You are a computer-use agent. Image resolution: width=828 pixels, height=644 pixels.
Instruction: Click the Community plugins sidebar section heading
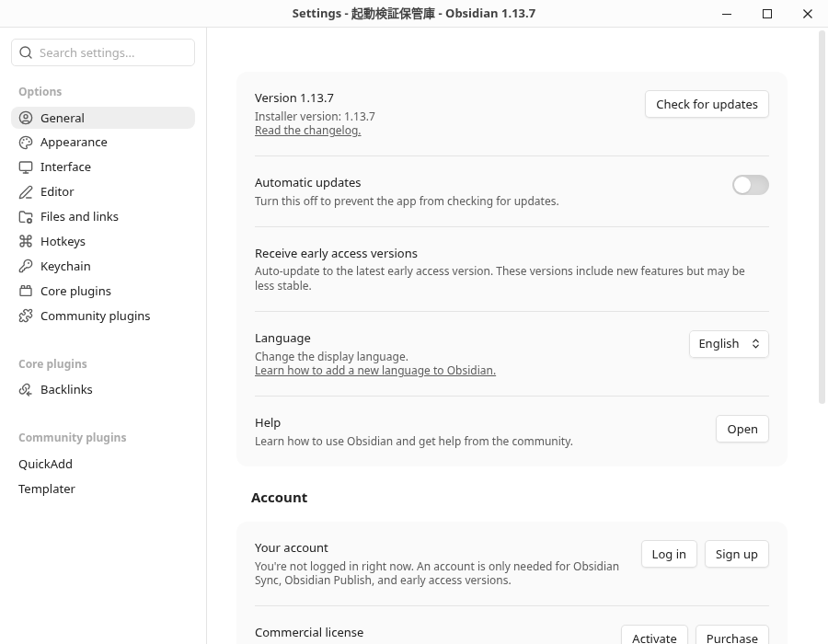[73, 438]
